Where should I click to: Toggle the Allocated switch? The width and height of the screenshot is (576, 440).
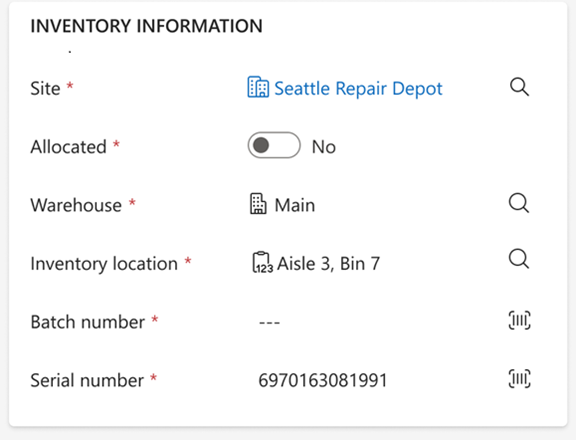pos(274,145)
